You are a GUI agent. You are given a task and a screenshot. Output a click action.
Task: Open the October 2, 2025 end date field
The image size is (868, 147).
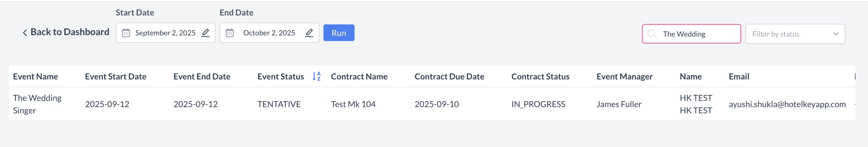(269, 33)
